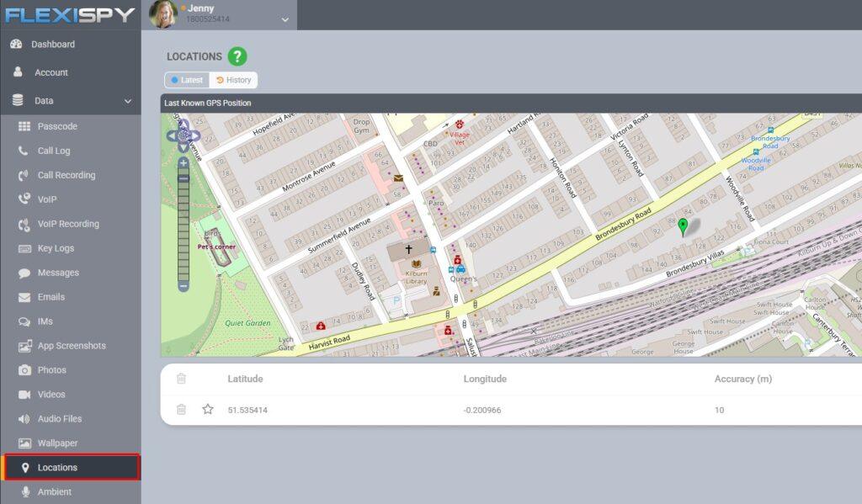Delete the 51.535414 location row

tap(182, 410)
